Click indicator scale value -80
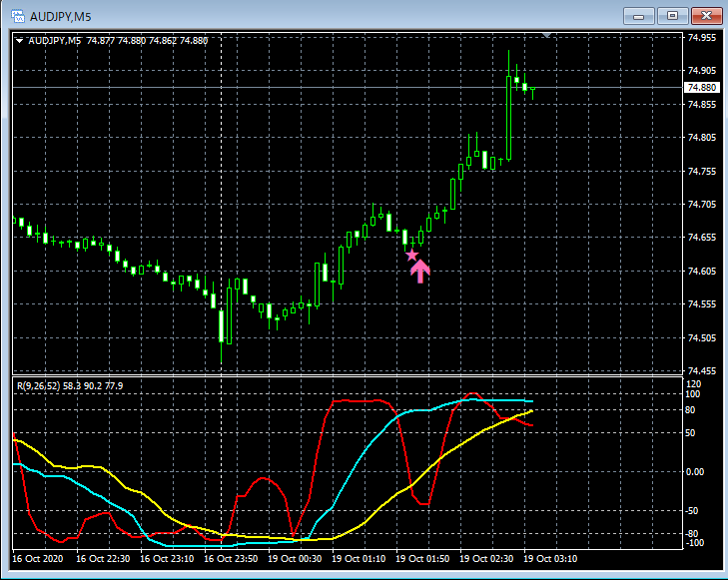Image resolution: width=728 pixels, height=580 pixels. pyautogui.click(x=691, y=534)
